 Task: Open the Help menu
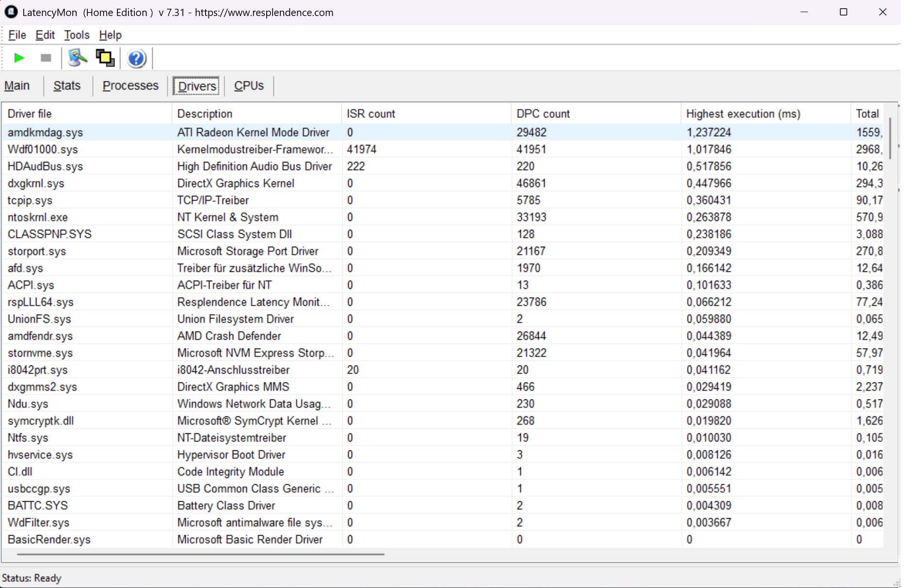[x=110, y=35]
